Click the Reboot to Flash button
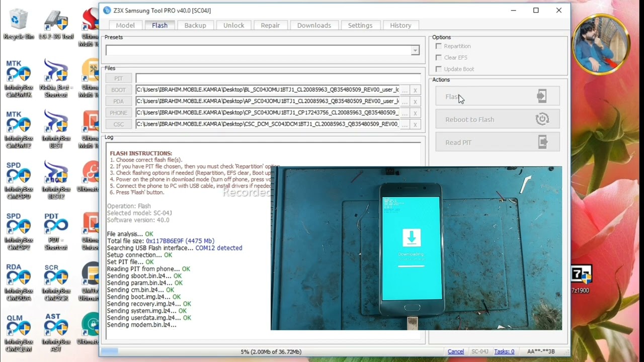644x362 pixels. [x=498, y=119]
